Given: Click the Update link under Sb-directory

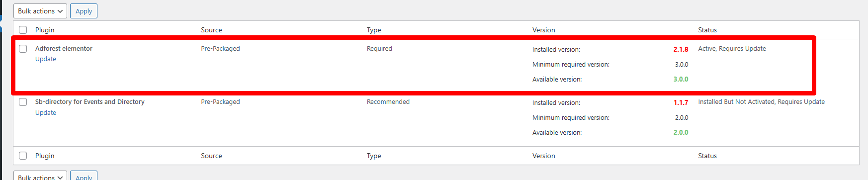Looking at the screenshot, I should pyautogui.click(x=46, y=112).
